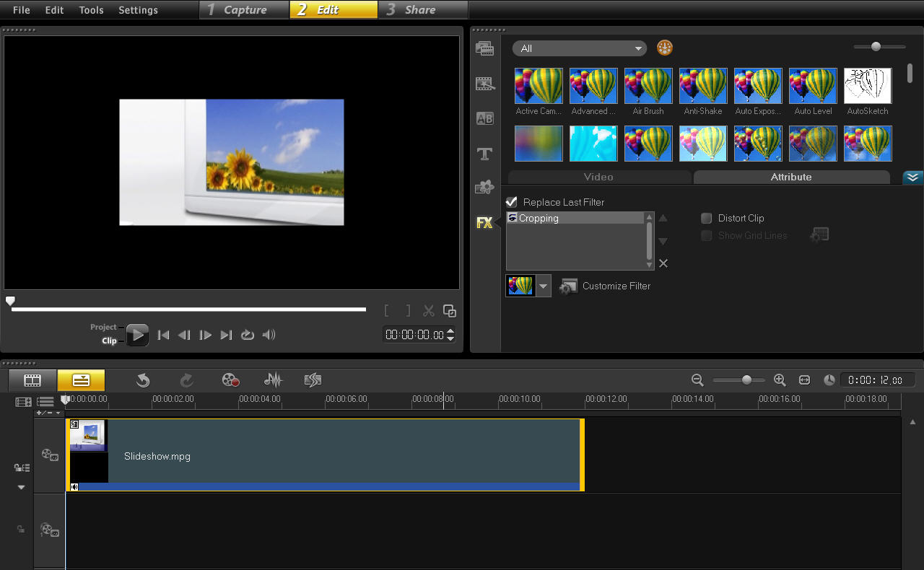Open the Settings menu
Screen dimensions: 924x570
click(138, 10)
